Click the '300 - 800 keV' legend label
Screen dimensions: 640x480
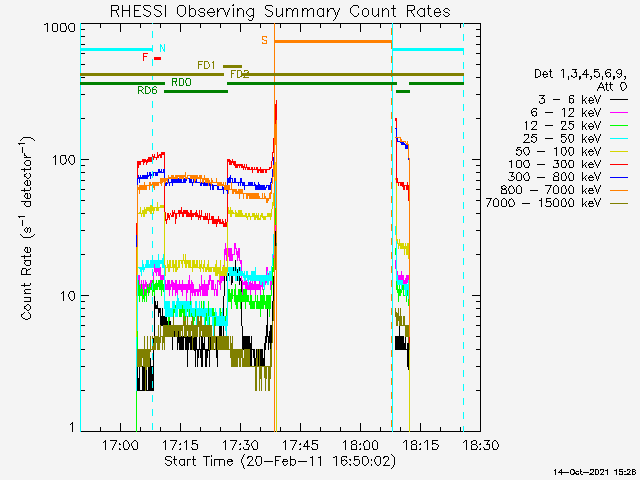click(x=555, y=177)
